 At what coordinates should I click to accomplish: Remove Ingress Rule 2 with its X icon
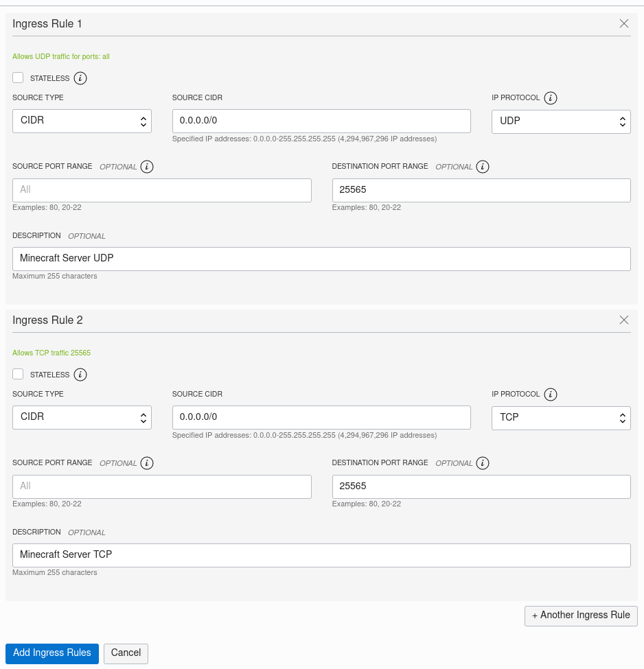624,320
